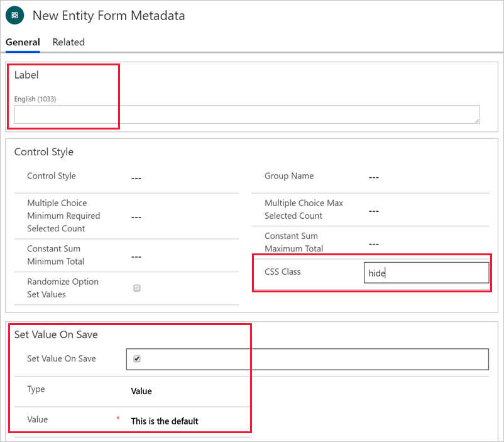Click the entity form metadata icon

click(x=15, y=15)
